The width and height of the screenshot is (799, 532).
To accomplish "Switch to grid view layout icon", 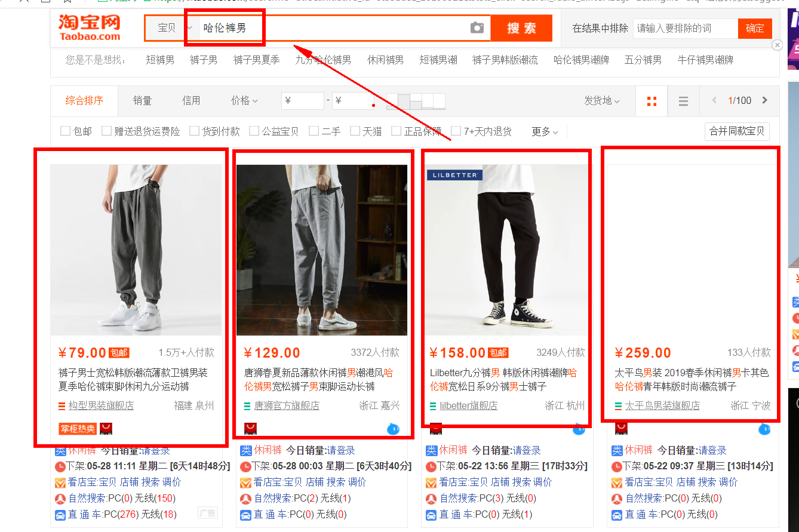I will 652,101.
